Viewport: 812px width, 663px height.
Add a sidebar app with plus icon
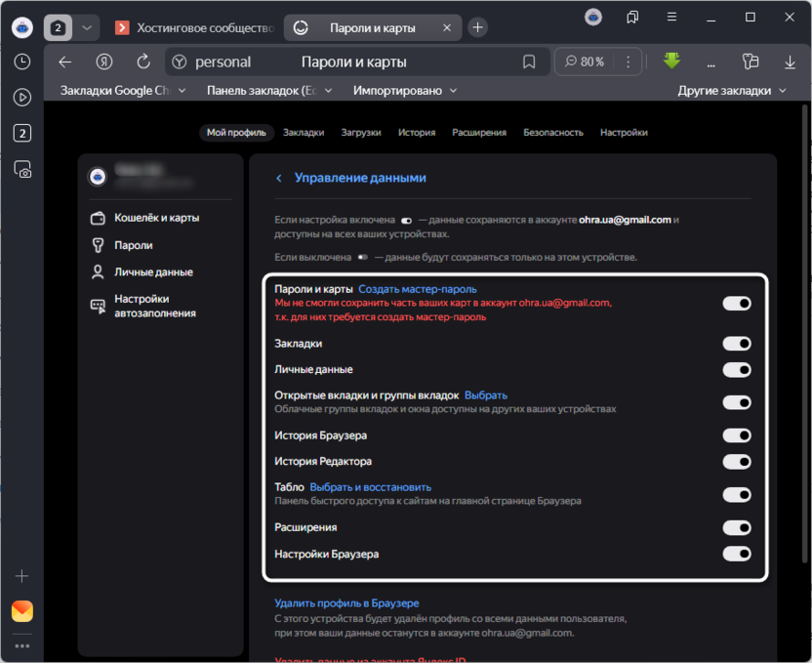coord(21,576)
